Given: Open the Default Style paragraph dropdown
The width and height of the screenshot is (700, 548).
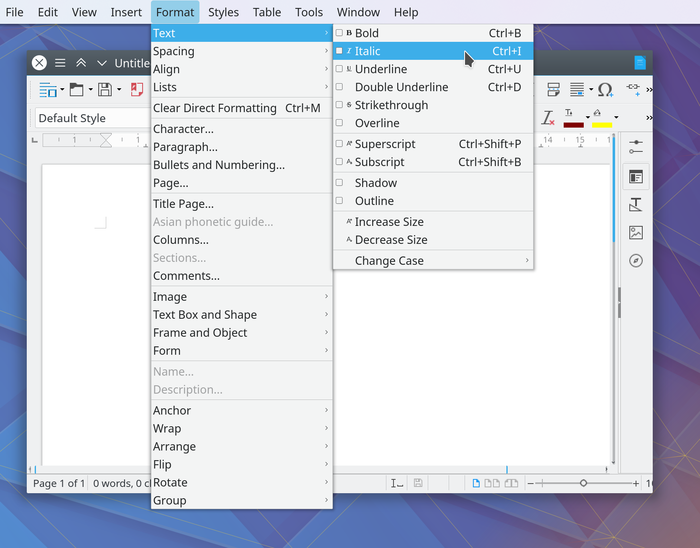Looking at the screenshot, I should (x=90, y=118).
